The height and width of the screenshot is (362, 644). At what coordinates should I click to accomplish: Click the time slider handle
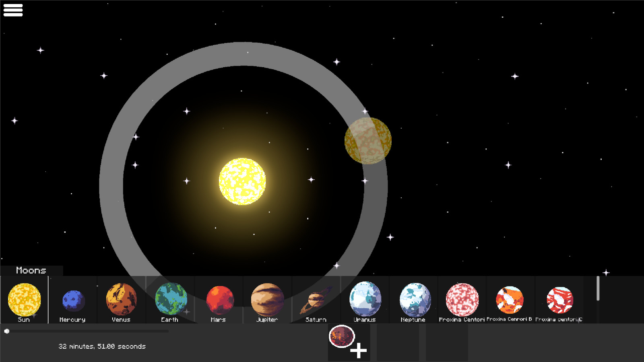[7, 331]
